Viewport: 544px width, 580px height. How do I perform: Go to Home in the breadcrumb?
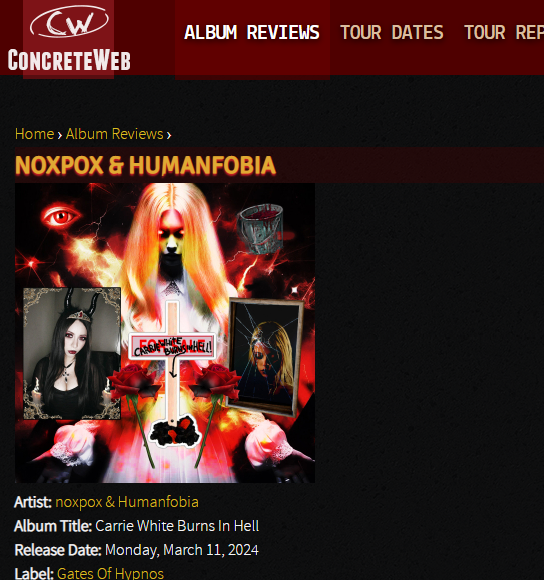click(x=34, y=134)
